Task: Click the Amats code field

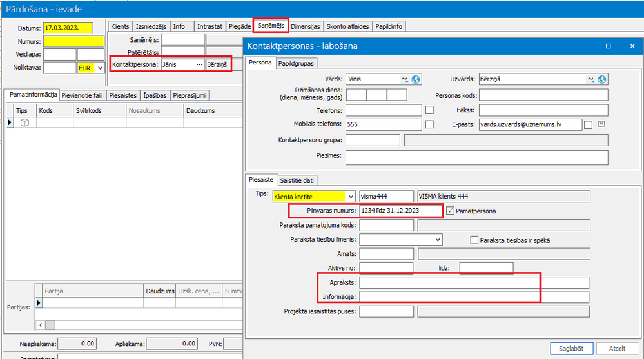Action: [x=387, y=254]
